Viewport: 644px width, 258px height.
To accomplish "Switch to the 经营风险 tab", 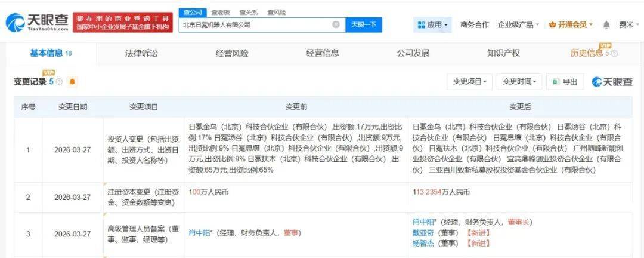I will tap(232, 53).
